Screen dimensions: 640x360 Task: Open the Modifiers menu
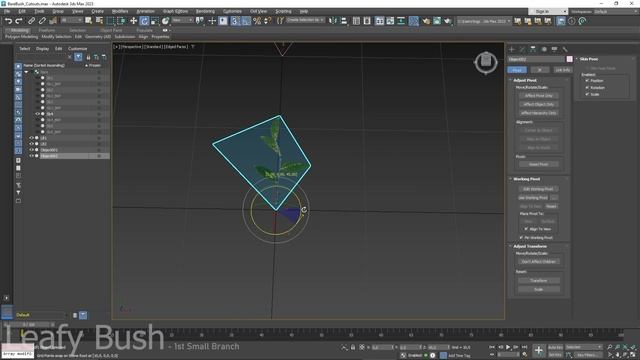[x=120, y=11]
